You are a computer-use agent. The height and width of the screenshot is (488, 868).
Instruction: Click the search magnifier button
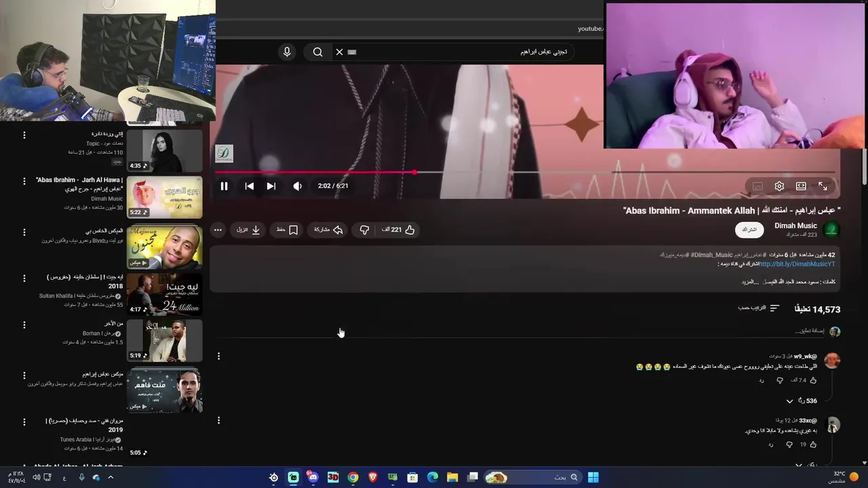[317, 52]
